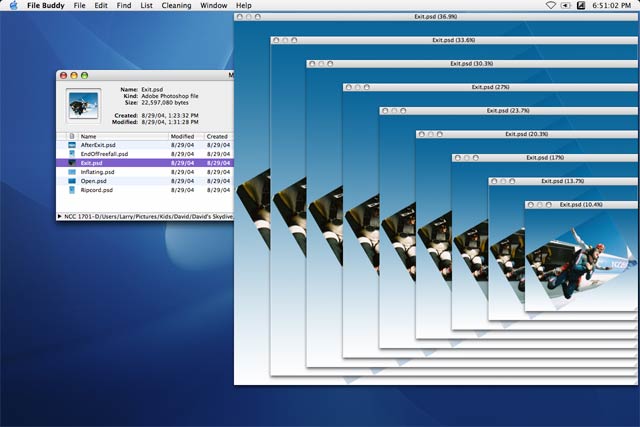Open the File menu
The height and width of the screenshot is (427, 640).
(x=80, y=5)
